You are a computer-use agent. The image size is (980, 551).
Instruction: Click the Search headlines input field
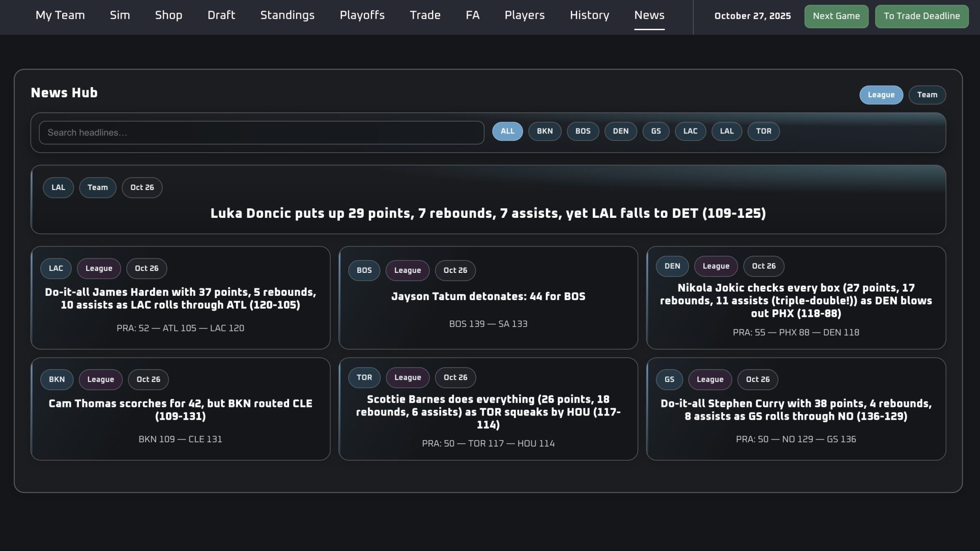point(261,133)
